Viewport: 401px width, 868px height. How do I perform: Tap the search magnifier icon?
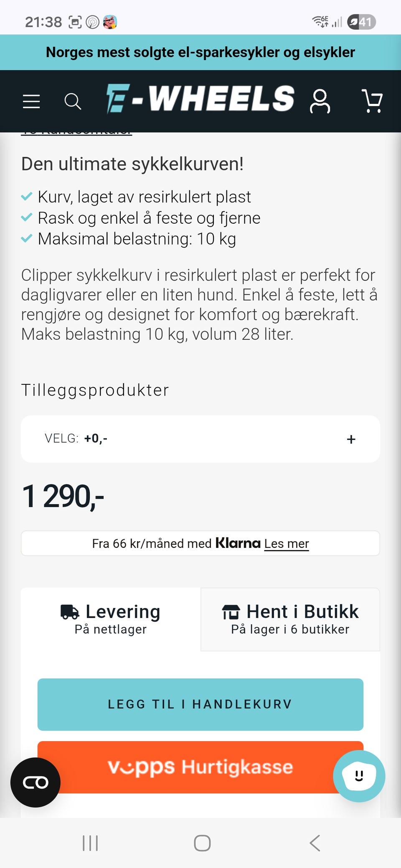pyautogui.click(x=73, y=101)
